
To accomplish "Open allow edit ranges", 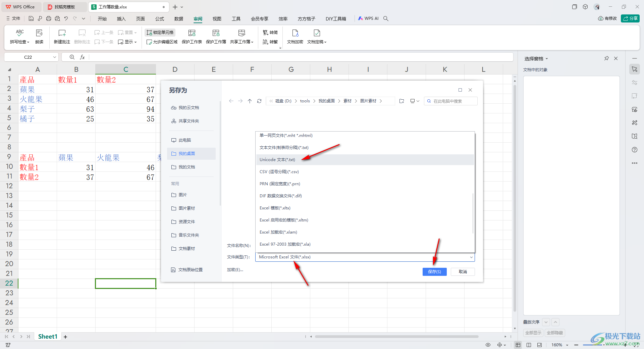I will [162, 42].
